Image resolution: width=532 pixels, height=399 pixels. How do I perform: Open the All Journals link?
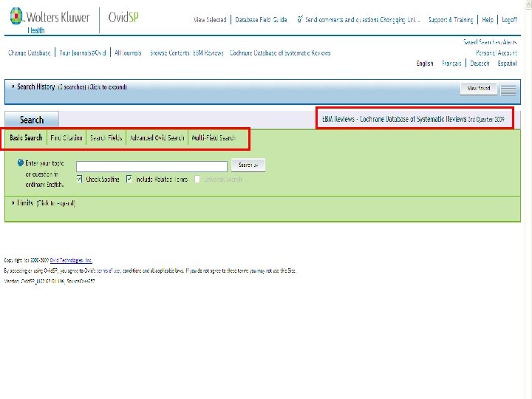pyautogui.click(x=128, y=53)
